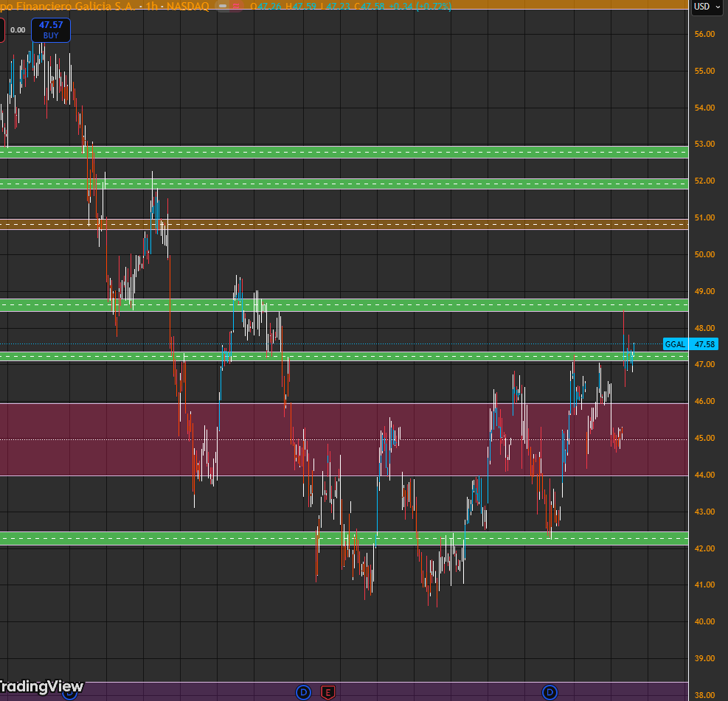This screenshot has width=728, height=701.
Task: Select the brown zone near the 51.00 level
Action: click(344, 225)
